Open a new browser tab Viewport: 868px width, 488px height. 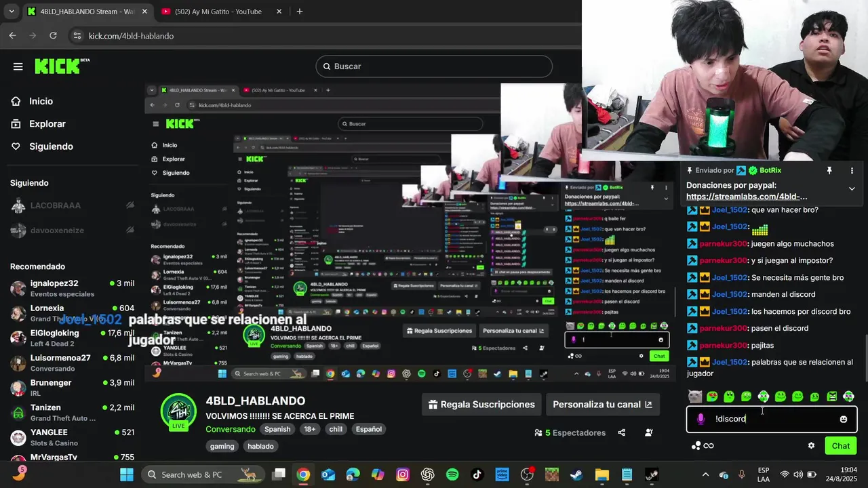click(300, 12)
